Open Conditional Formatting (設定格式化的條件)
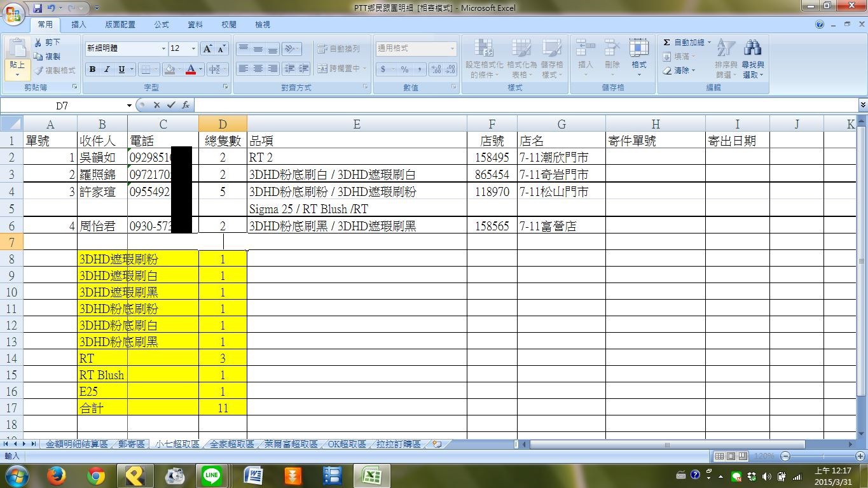 point(485,59)
